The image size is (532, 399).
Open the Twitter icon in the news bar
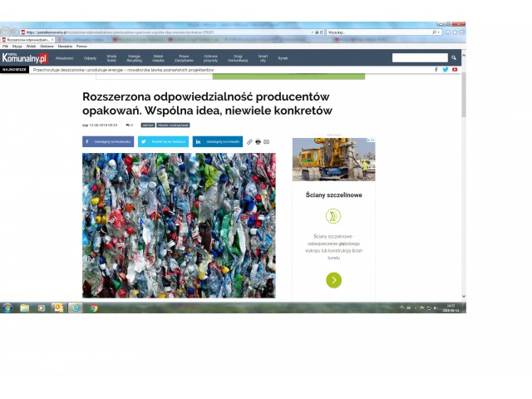pos(446,70)
